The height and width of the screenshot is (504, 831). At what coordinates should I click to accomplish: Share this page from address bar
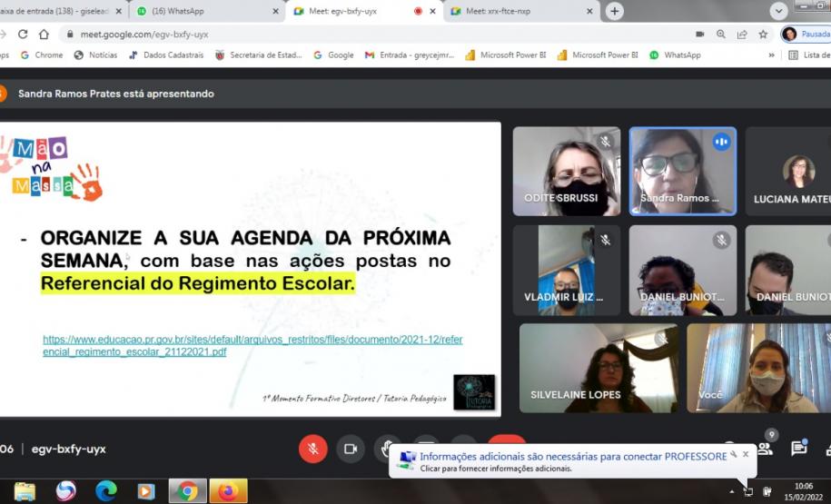(x=742, y=34)
